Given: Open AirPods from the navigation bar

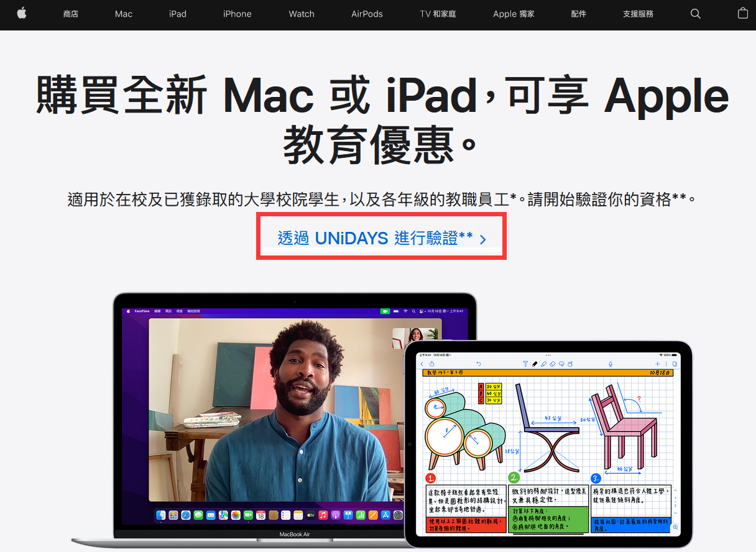Looking at the screenshot, I should click(367, 14).
